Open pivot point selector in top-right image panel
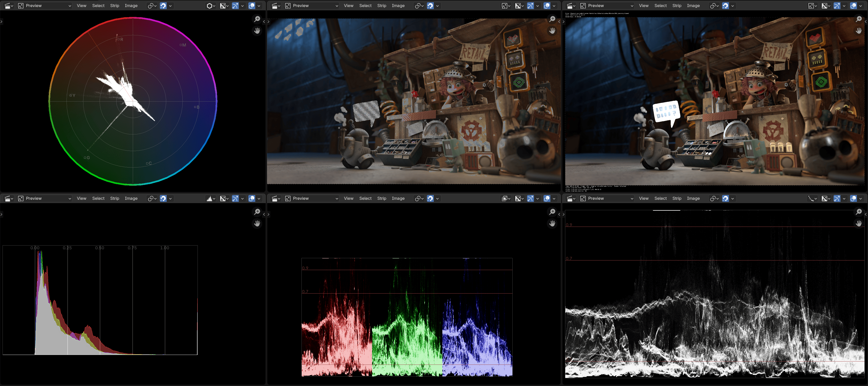Viewport: 868px width, 386px height. (x=714, y=6)
